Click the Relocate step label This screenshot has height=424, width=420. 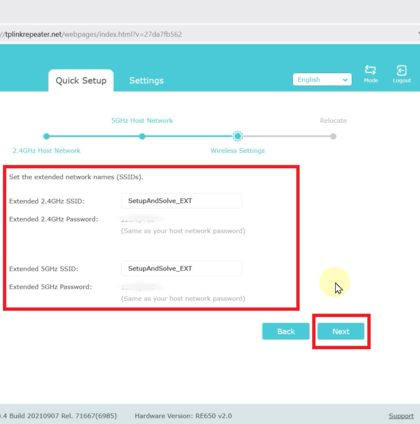point(333,120)
